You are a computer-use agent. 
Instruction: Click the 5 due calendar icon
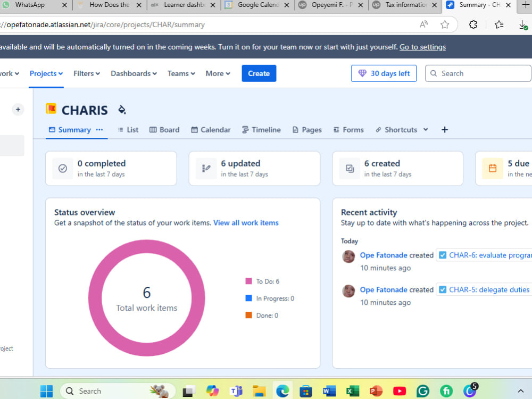493,168
